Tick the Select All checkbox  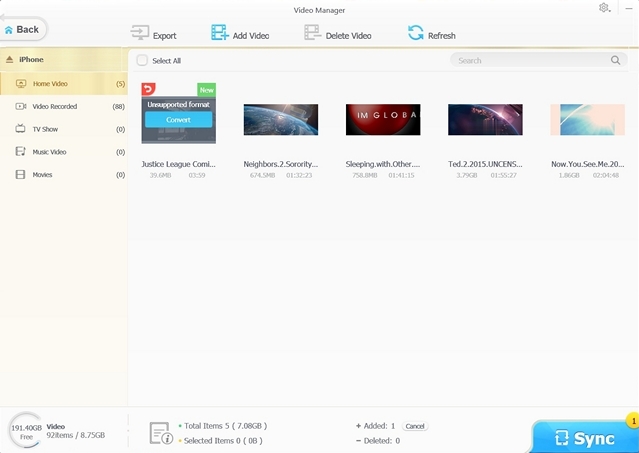(x=142, y=61)
